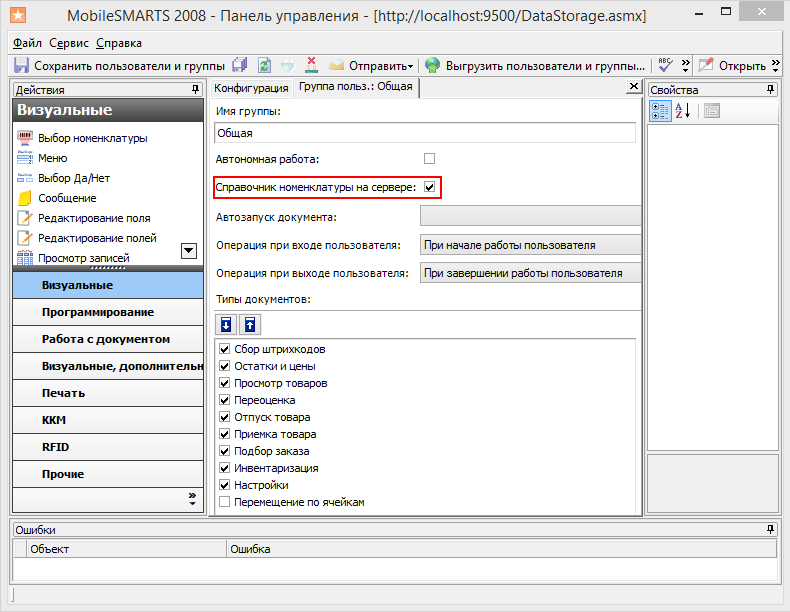Screen dimensions: 790x612
Task: Open Отправить dropdown arrow
Action: (411, 66)
